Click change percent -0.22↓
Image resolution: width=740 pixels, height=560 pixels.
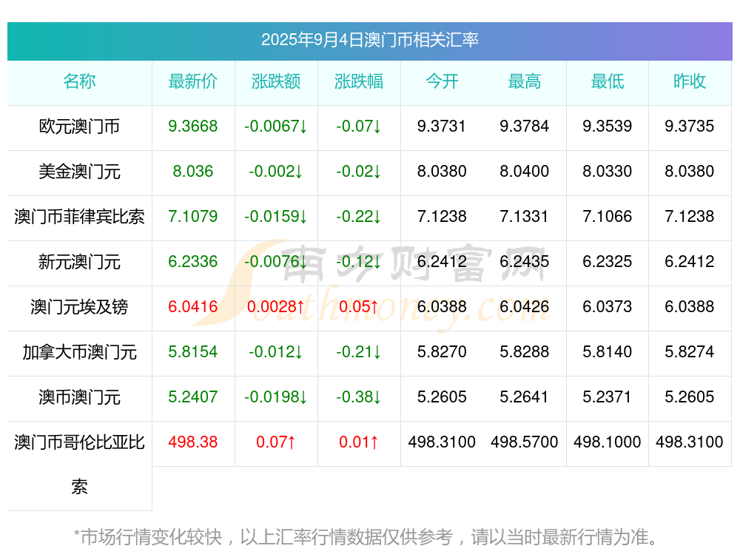(359, 217)
